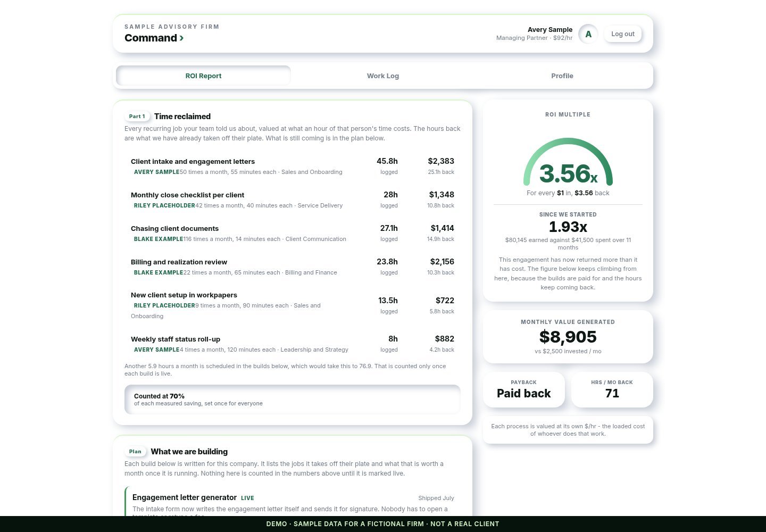Click the Shipped July label

click(436, 498)
